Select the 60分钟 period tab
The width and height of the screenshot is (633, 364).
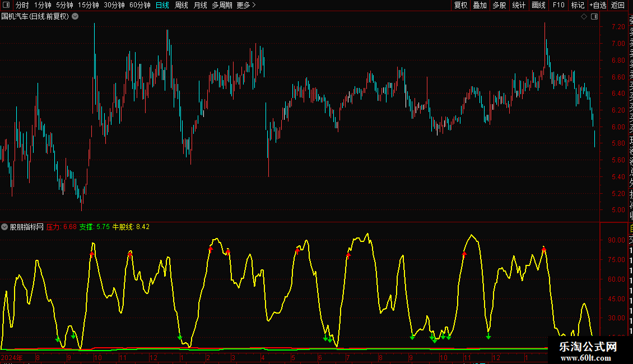click(x=140, y=5)
